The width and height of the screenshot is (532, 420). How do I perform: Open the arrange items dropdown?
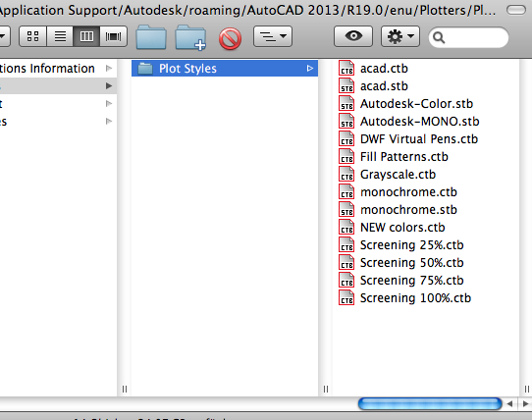tap(273, 36)
